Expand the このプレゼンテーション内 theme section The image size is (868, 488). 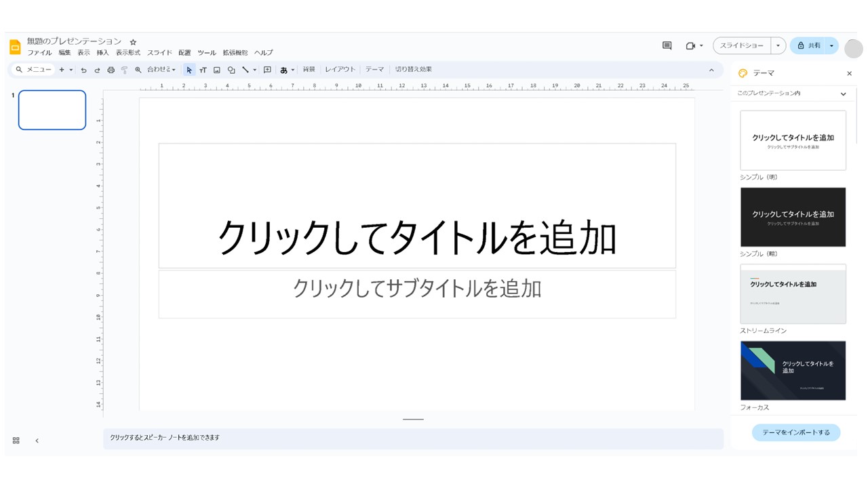(x=844, y=94)
